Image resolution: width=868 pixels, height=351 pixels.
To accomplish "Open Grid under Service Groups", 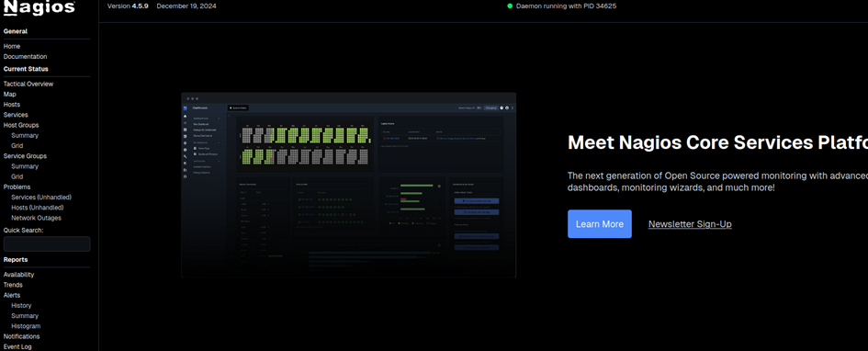I will (x=17, y=176).
